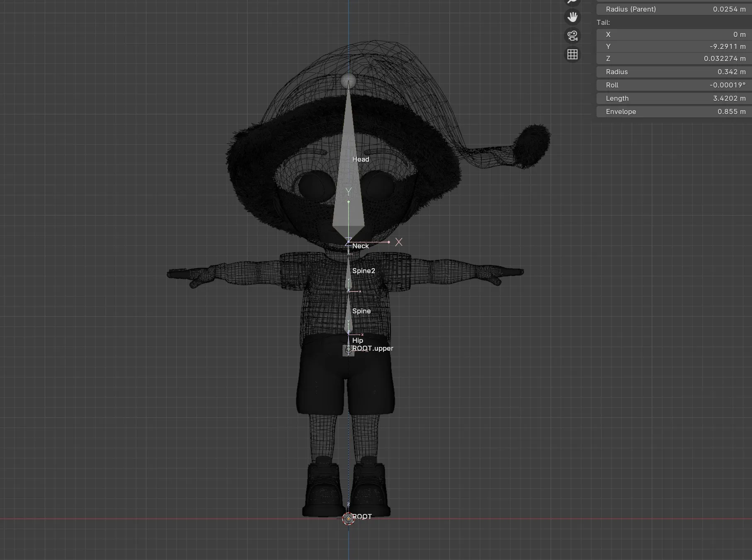752x560 pixels.
Task: Click the red X axis gizmo handle
Action: click(x=398, y=242)
